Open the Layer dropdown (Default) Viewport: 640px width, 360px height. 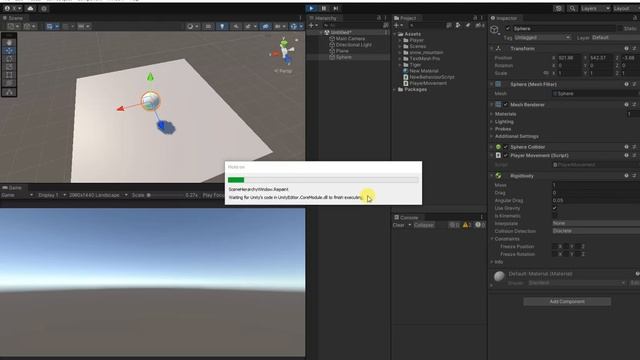615,38
